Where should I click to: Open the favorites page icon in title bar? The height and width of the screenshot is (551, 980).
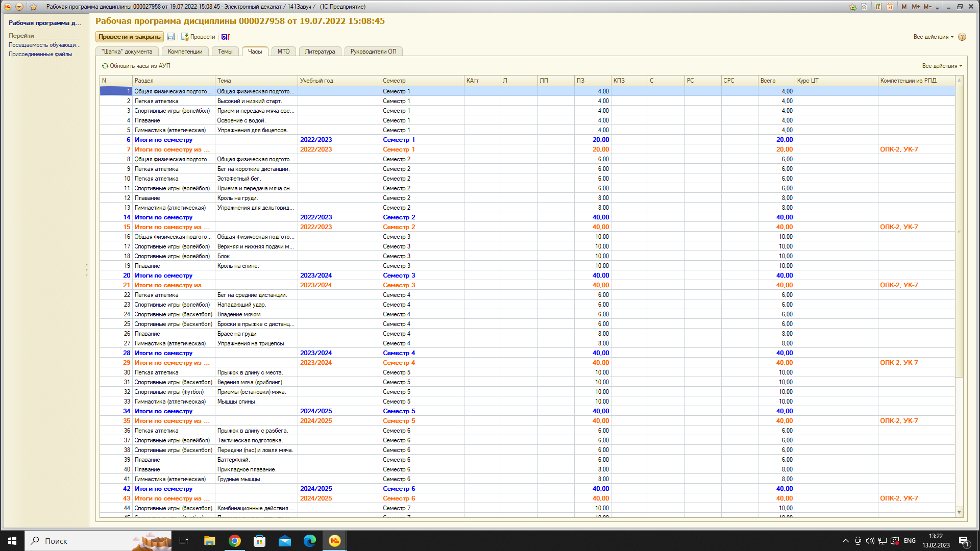[864, 7]
